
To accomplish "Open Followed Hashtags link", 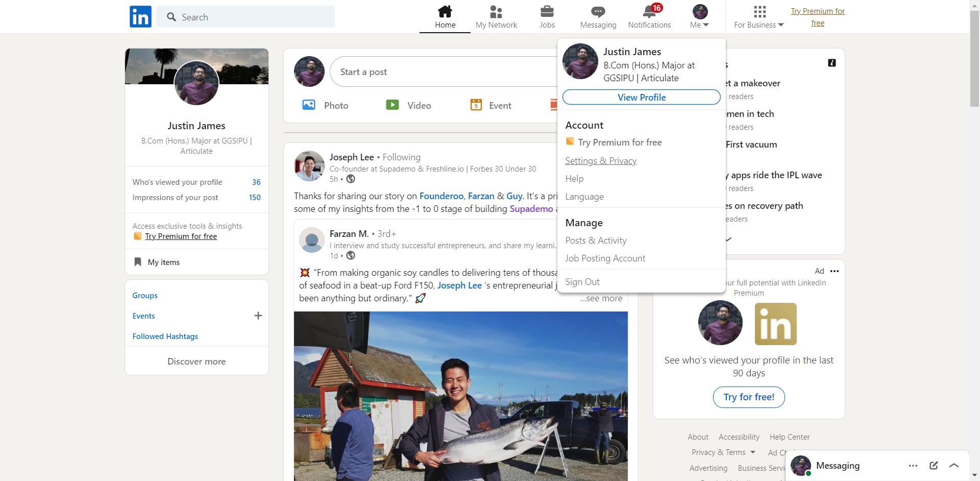I will [x=165, y=336].
